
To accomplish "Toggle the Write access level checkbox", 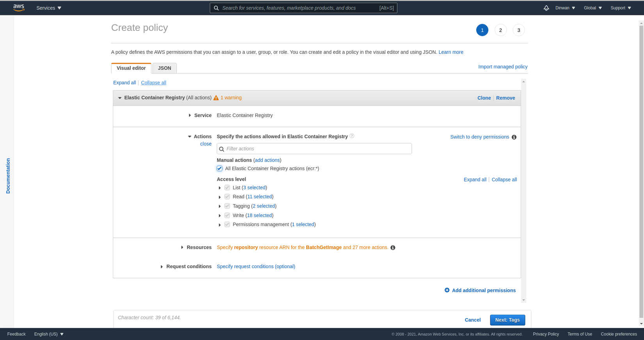I will [x=227, y=215].
